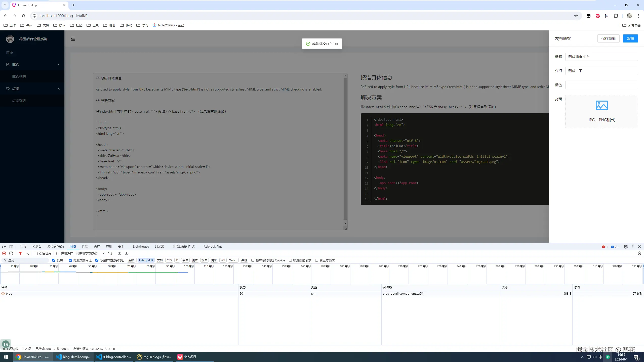Uncheck the 反转 filter checkbox
644x362 pixels.
54,260
